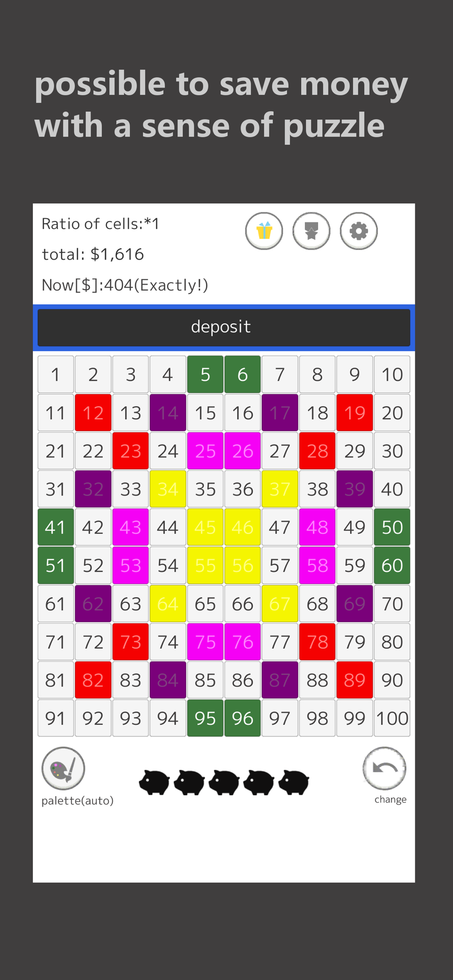Toggle purple cell 17
Viewport: 453px width, 980px height.
click(x=280, y=413)
